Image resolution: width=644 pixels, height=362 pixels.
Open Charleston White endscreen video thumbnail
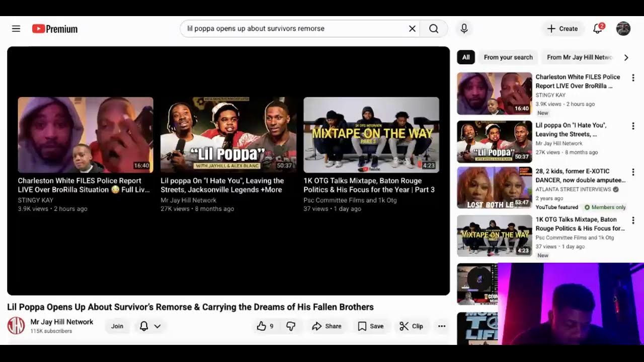86,135
